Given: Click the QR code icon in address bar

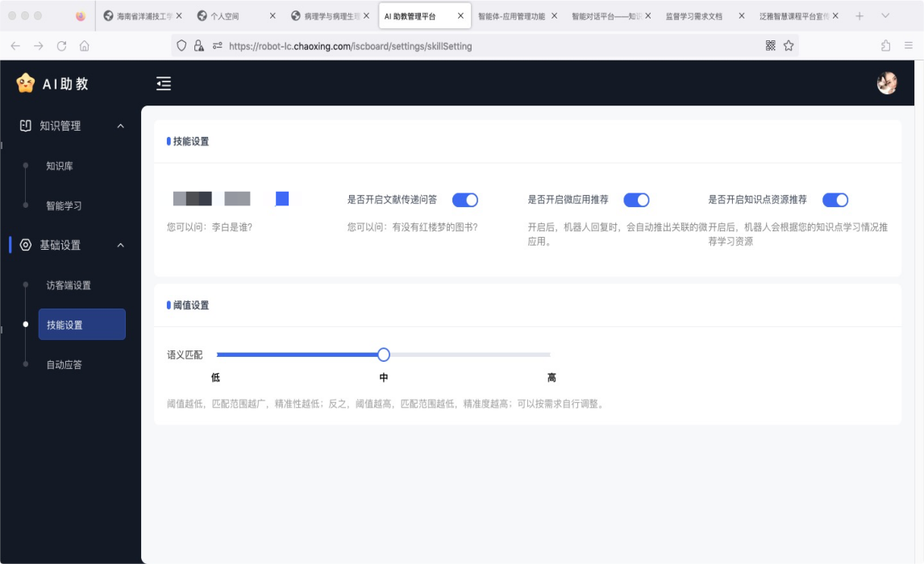Looking at the screenshot, I should (x=771, y=46).
